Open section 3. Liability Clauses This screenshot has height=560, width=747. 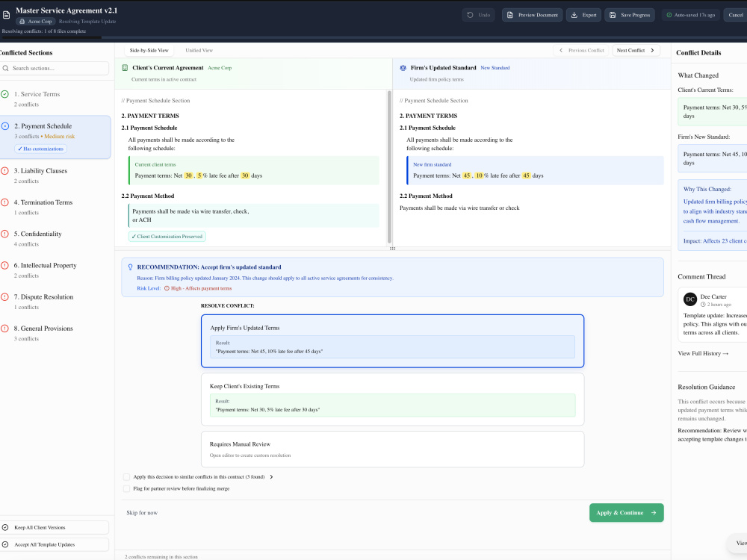pyautogui.click(x=55, y=175)
